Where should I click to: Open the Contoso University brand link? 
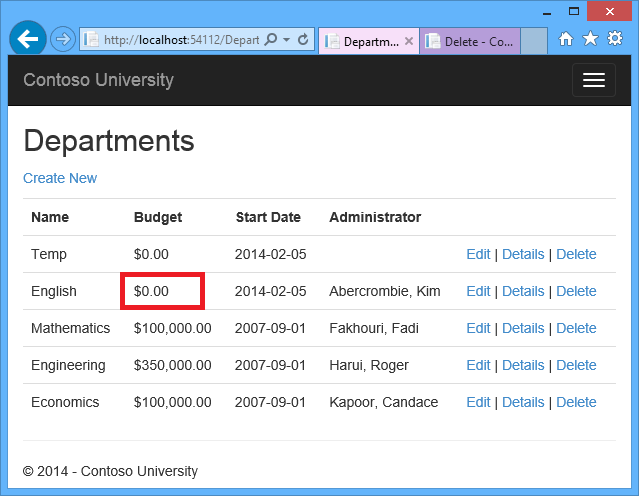pyautogui.click(x=98, y=80)
